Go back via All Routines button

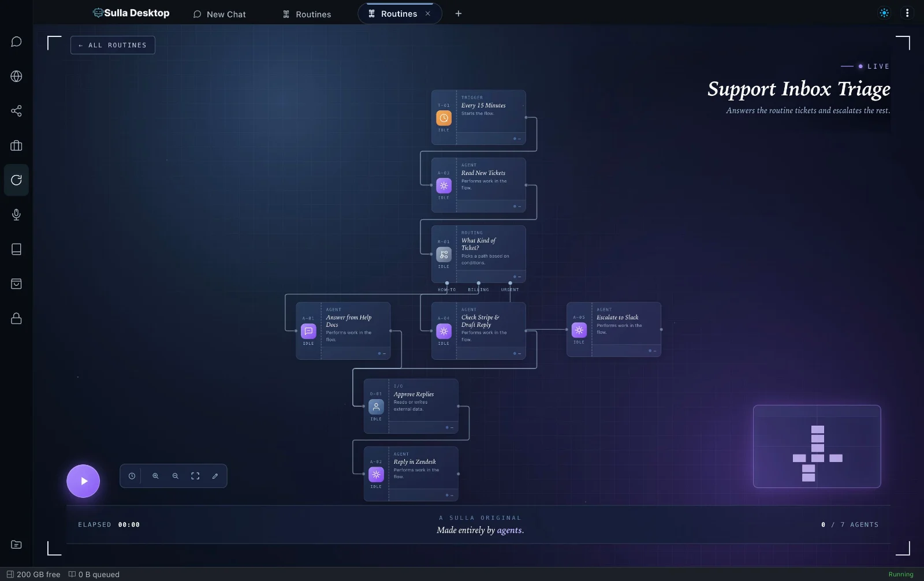113,45
